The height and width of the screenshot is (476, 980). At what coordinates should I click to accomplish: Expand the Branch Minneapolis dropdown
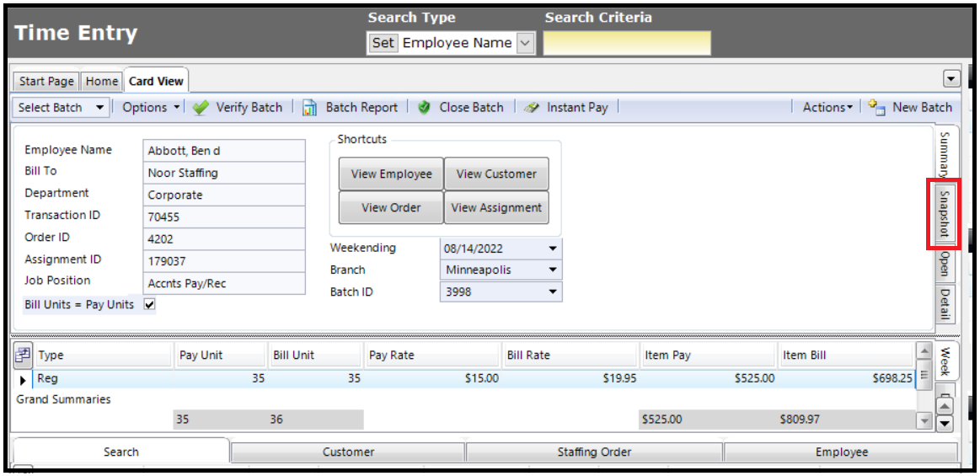click(553, 270)
